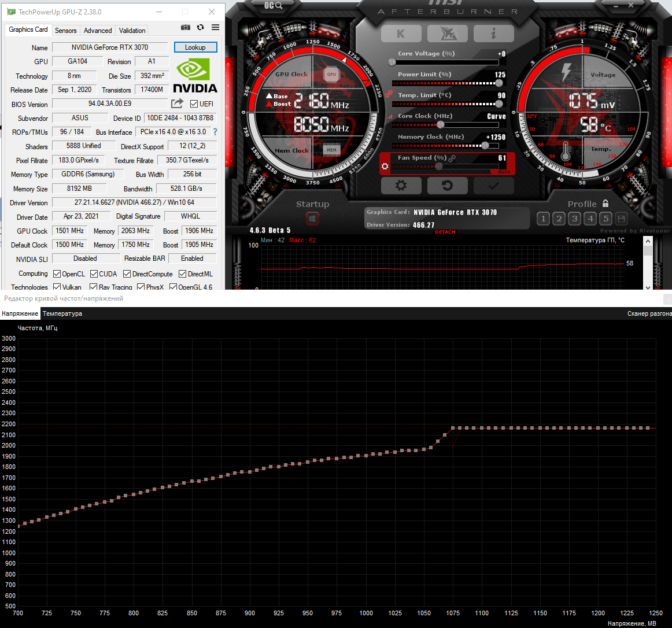
Task: Click the Core Clock slider
Action: (x=446, y=125)
